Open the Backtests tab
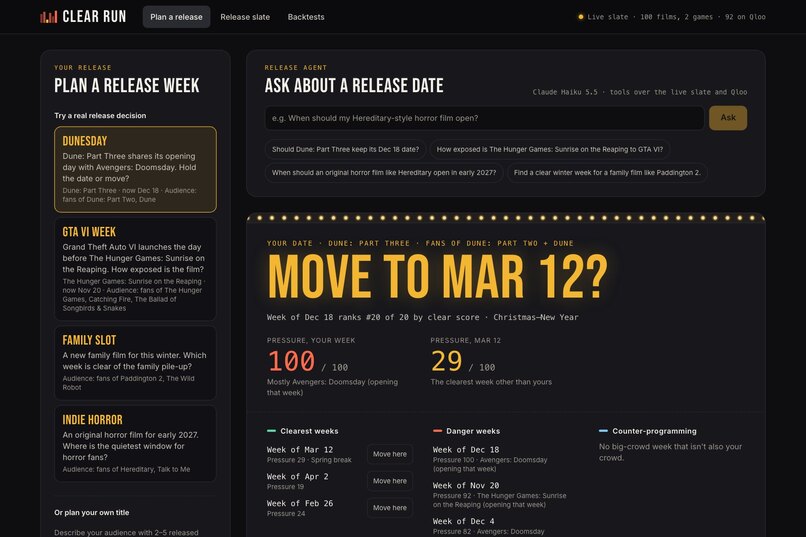The height and width of the screenshot is (537, 806). tap(306, 17)
